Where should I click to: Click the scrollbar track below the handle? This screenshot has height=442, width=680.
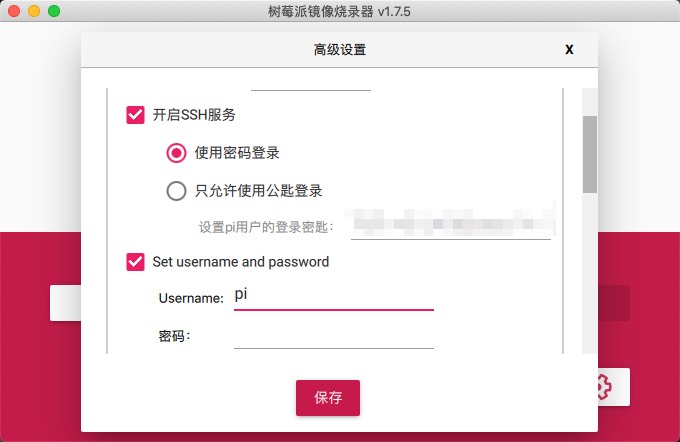point(589,273)
